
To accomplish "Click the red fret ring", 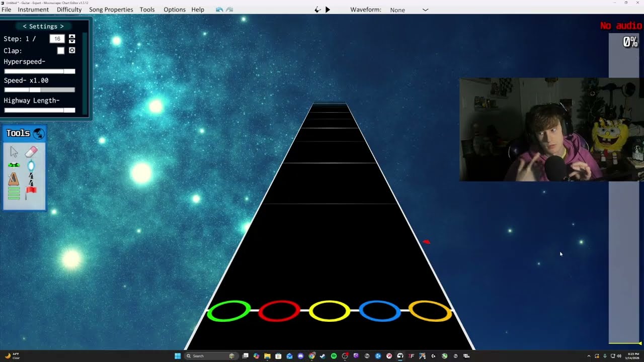I will point(279,311).
